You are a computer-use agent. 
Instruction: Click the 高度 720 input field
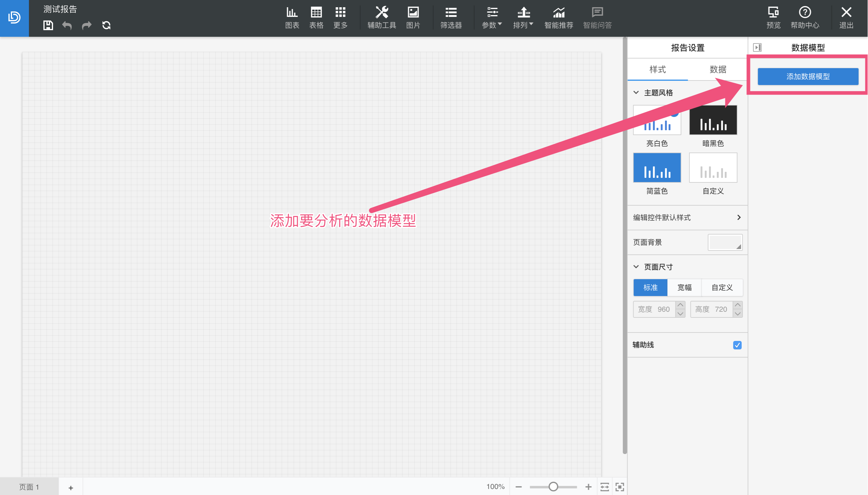coord(711,309)
